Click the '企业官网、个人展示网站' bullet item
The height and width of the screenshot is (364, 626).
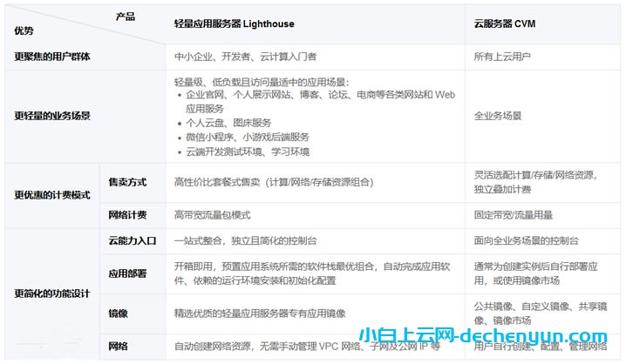320,102
